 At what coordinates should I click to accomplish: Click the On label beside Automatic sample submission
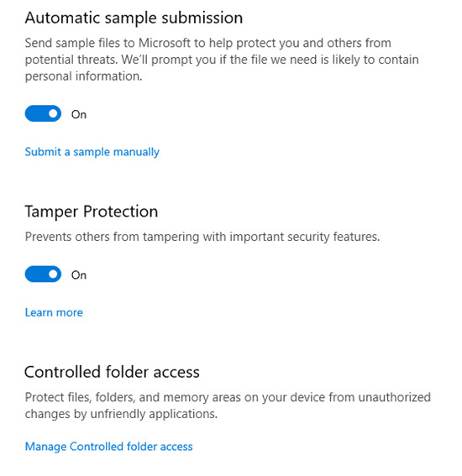(x=79, y=114)
